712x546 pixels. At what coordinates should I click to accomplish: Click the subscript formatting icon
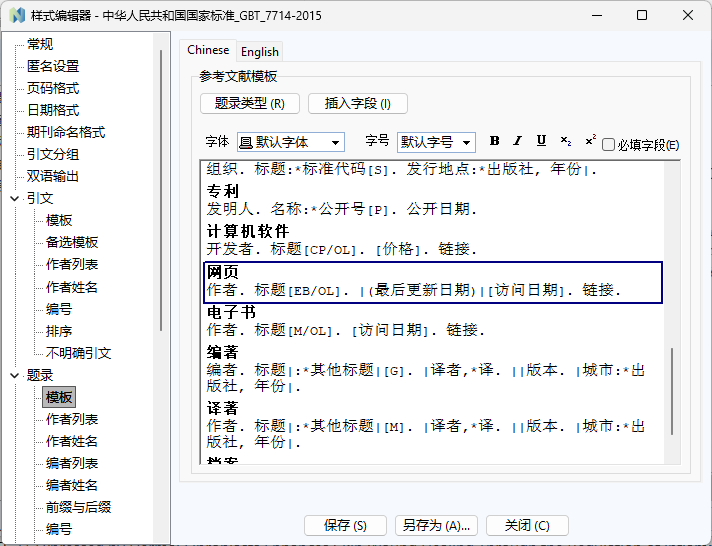565,141
